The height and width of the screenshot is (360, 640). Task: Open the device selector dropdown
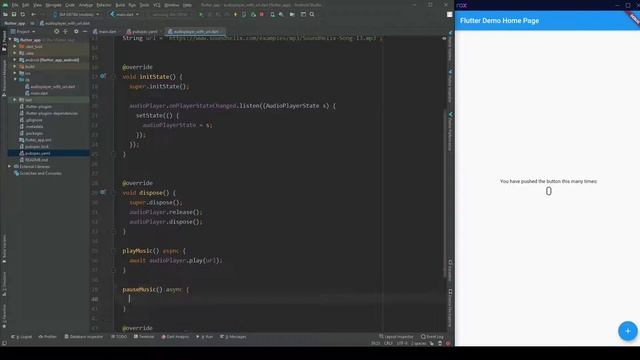click(76, 14)
